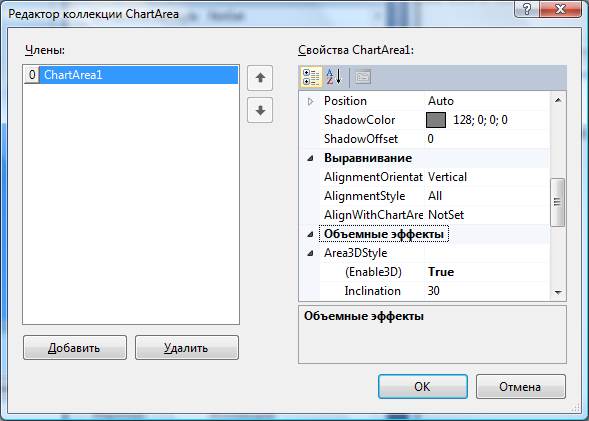Edit the ShadowColor value 128; 0; 0; 0
The height and width of the screenshot is (421, 589).
point(480,120)
